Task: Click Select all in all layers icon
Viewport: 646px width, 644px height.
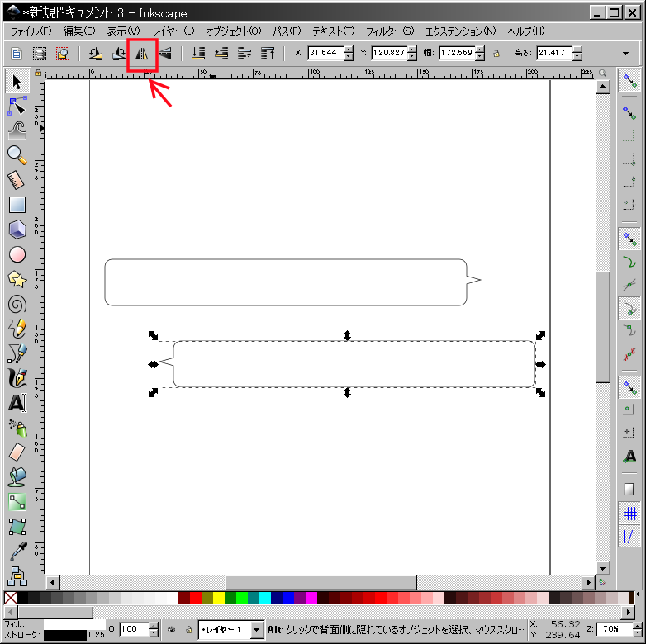Action: point(40,53)
